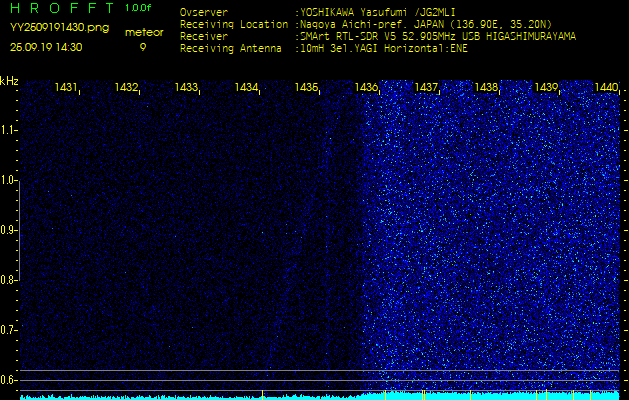Click the 1437 time axis label
This screenshot has height=400, width=629.
[426, 87]
